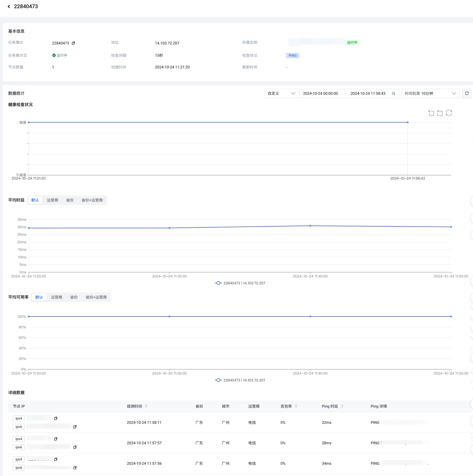
Task: Select 省份+运营商 tab in 平均可用率 section
Action: click(x=96, y=297)
